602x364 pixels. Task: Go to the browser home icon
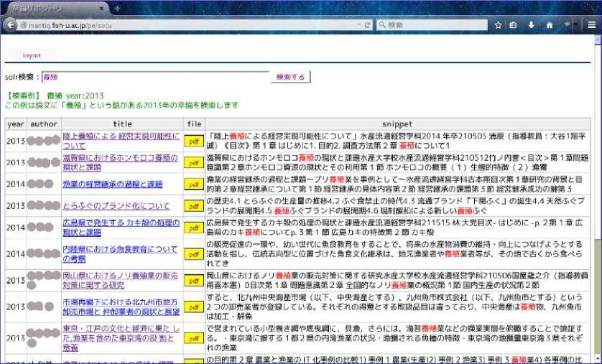click(550, 25)
